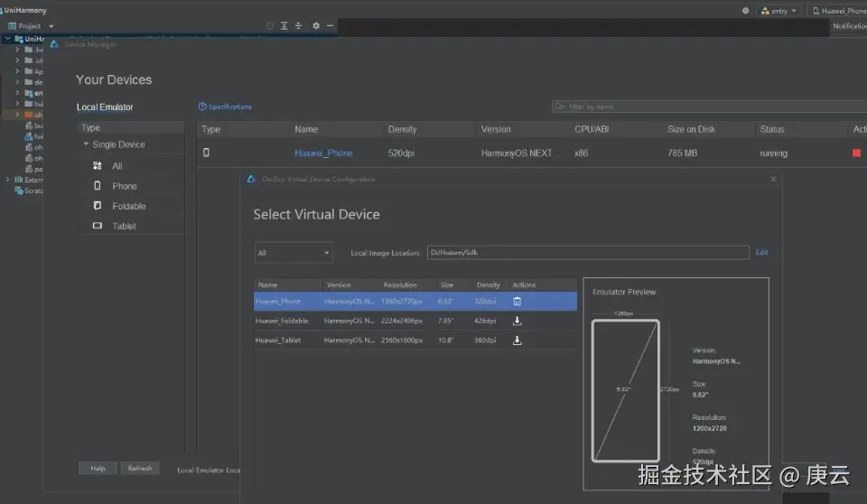The height and width of the screenshot is (504, 867).
Task: Select Tablet in the device type list
Action: point(124,226)
